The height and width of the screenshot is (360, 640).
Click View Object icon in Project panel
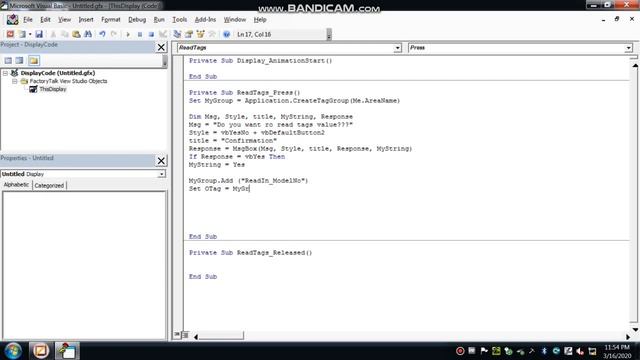(20, 60)
